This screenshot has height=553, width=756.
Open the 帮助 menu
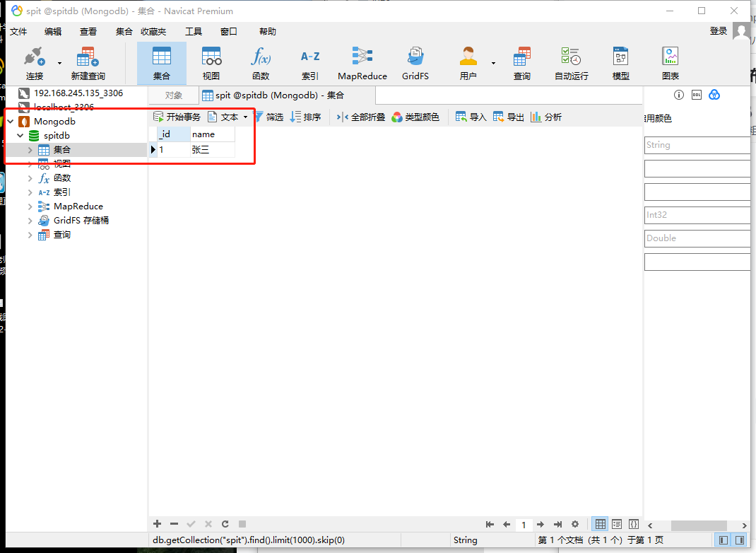(268, 31)
